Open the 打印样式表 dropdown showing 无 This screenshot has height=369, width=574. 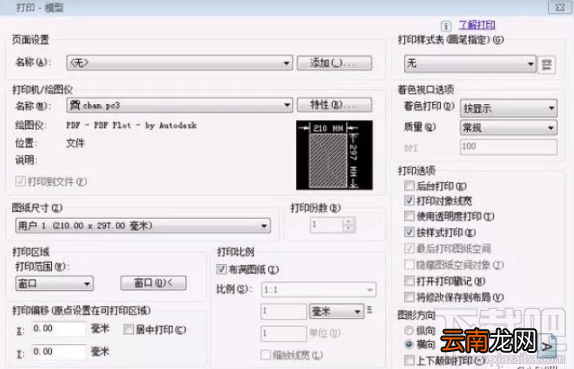pyautogui.click(x=470, y=64)
